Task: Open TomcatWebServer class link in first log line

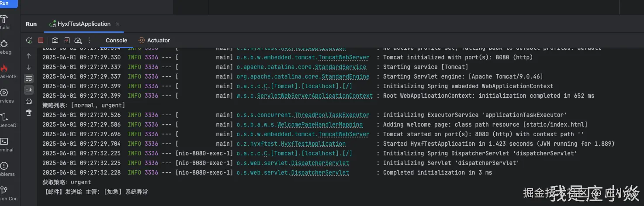Action: pos(344,58)
